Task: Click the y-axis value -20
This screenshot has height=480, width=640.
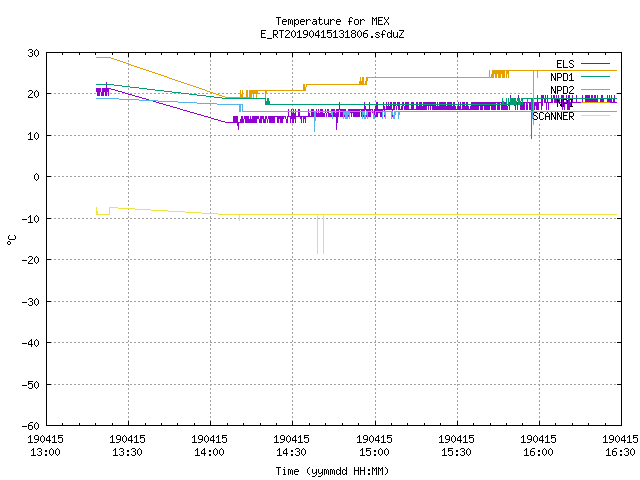Action: click(31, 260)
